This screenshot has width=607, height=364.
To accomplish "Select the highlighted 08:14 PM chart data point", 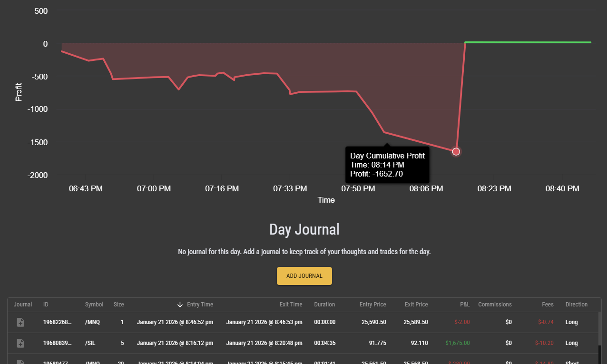I will (456, 152).
